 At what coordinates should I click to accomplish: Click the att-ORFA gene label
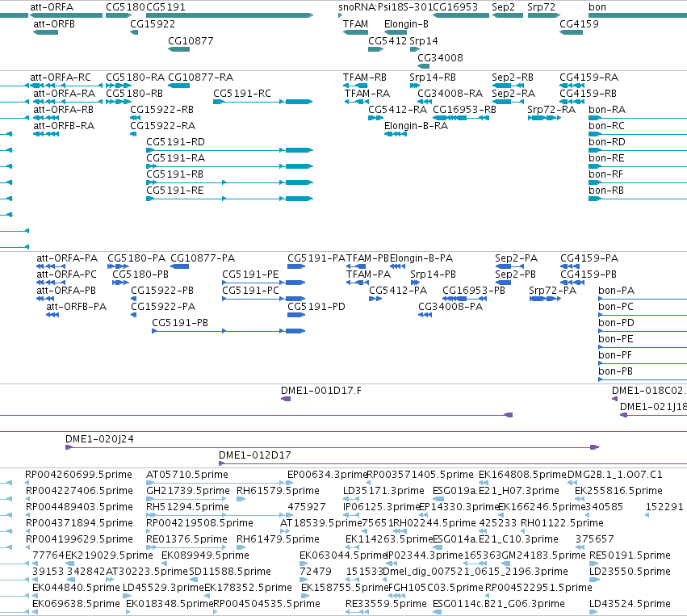point(52,7)
